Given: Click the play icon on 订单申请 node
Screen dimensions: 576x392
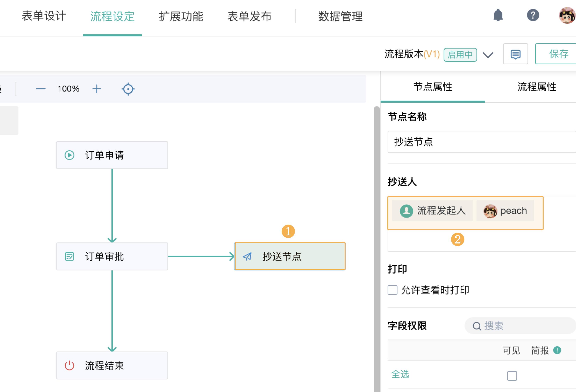Looking at the screenshot, I should point(70,155).
